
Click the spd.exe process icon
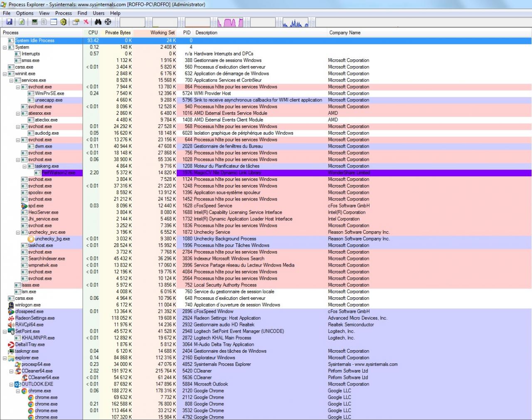[25, 206]
